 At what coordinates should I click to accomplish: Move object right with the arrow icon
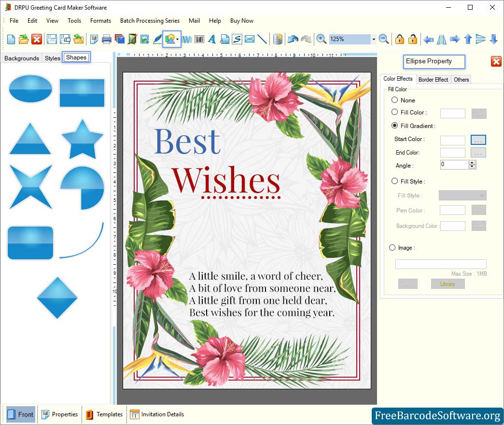tap(455, 39)
